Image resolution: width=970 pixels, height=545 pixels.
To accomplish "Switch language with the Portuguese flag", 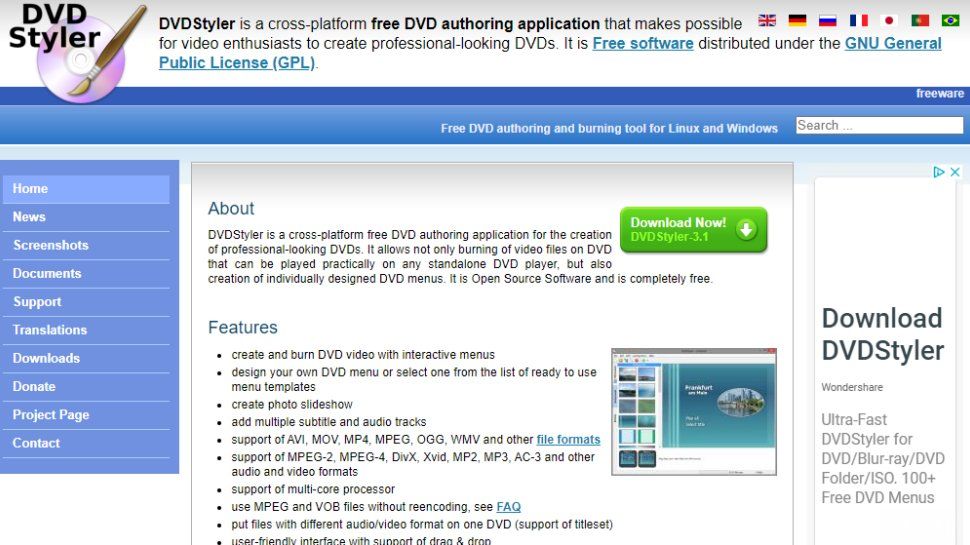I will click(x=920, y=20).
